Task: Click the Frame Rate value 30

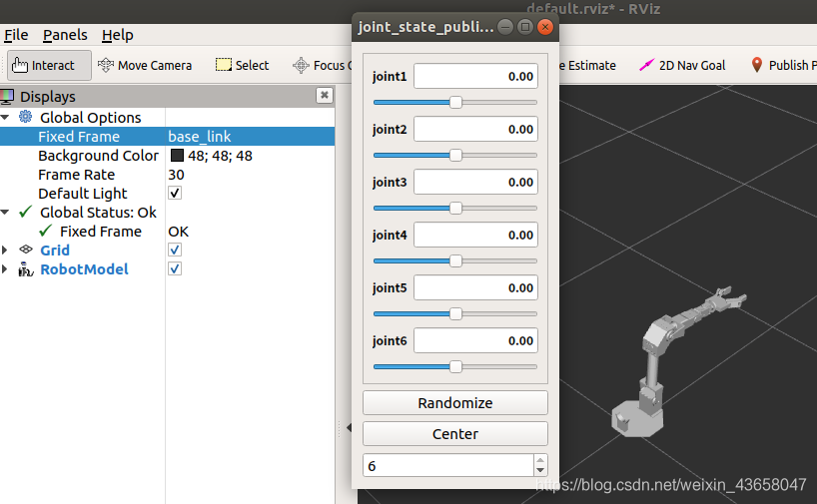Action: [x=176, y=175]
